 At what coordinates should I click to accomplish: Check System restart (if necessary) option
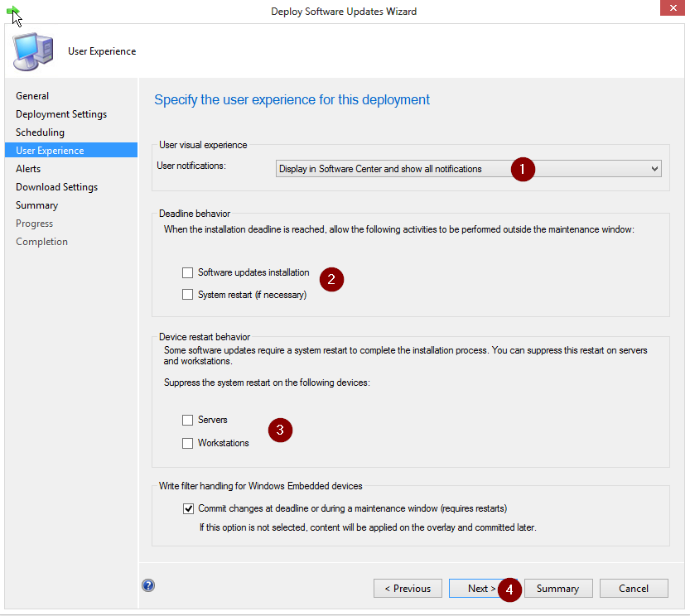point(188,295)
